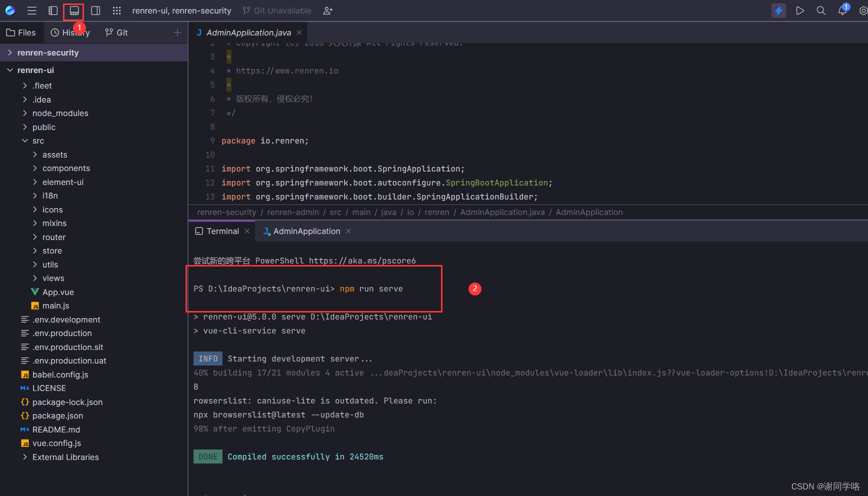Viewport: 868px width, 496px height.
Task: Click AdminApplication.java in breadcrumb path
Action: tap(502, 212)
